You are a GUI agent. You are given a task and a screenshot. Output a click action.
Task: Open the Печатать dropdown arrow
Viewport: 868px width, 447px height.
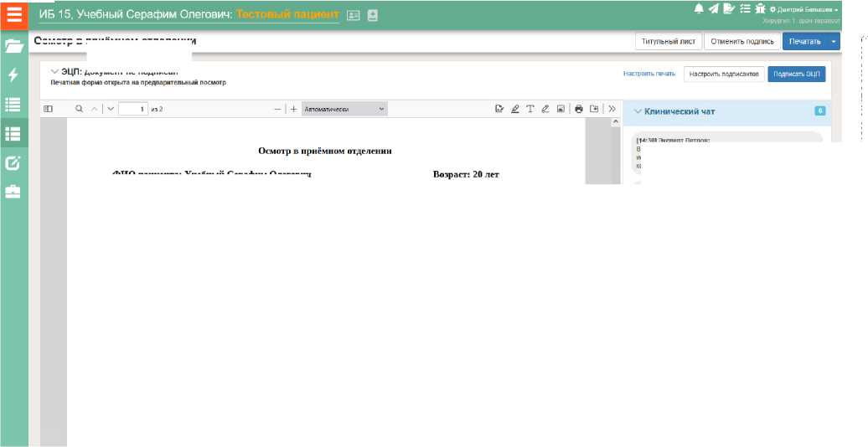point(834,42)
